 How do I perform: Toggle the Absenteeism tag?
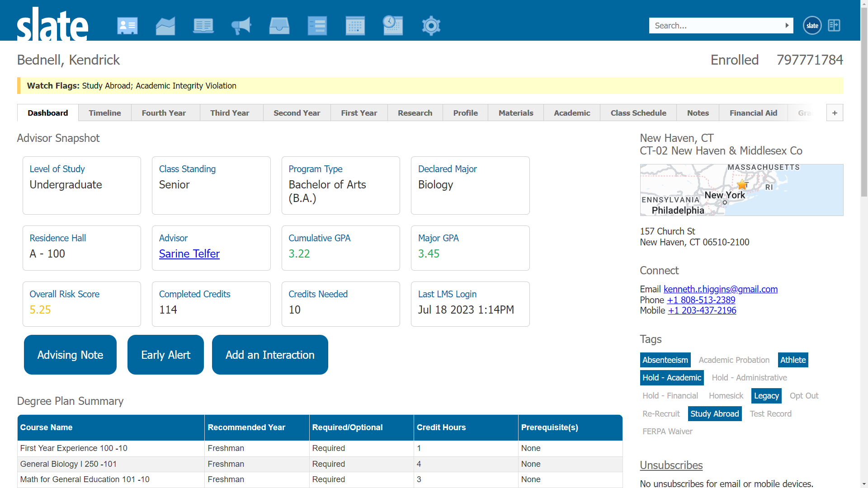pos(665,360)
